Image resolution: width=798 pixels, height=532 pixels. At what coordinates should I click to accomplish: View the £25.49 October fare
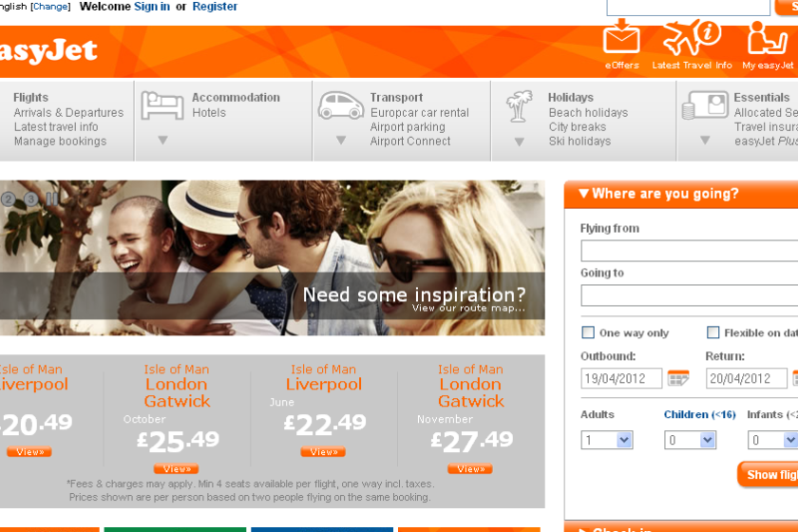tap(176, 469)
